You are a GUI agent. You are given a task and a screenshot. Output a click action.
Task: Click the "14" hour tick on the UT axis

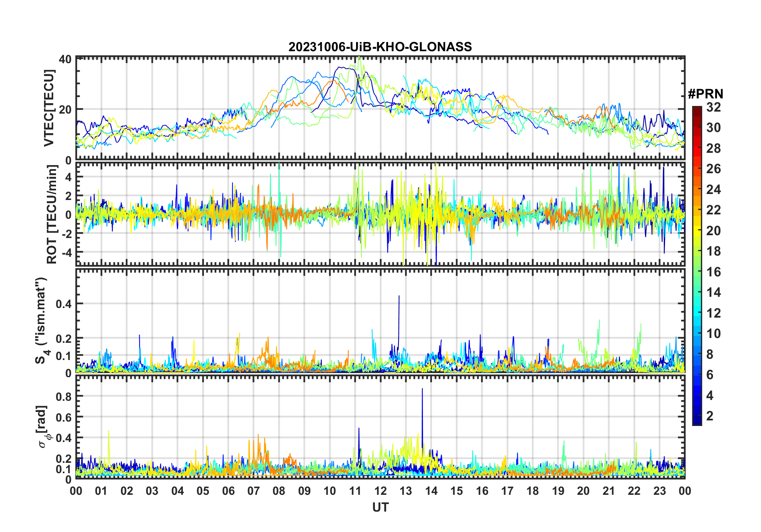(431, 491)
